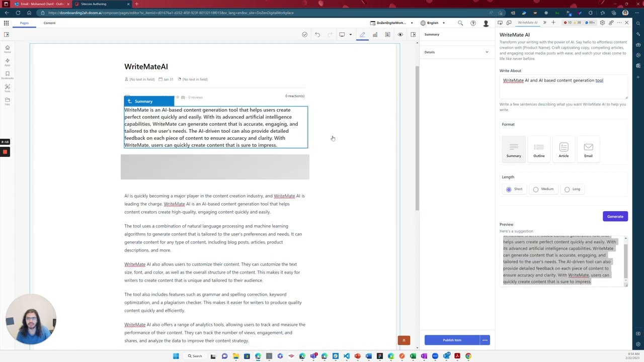The height and width of the screenshot is (362, 644).
Task: Click the Generate button
Action: [615, 217]
